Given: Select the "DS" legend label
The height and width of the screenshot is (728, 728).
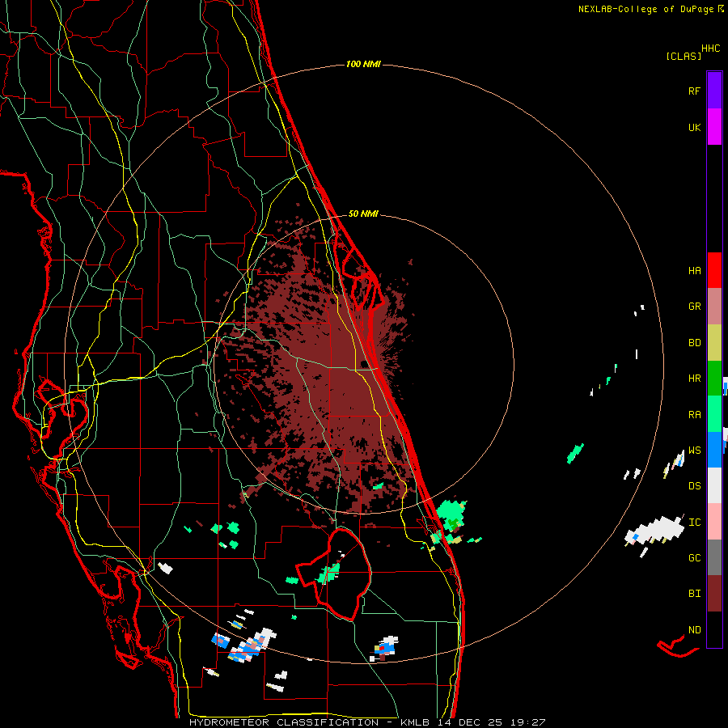Looking at the screenshot, I should (x=695, y=486).
